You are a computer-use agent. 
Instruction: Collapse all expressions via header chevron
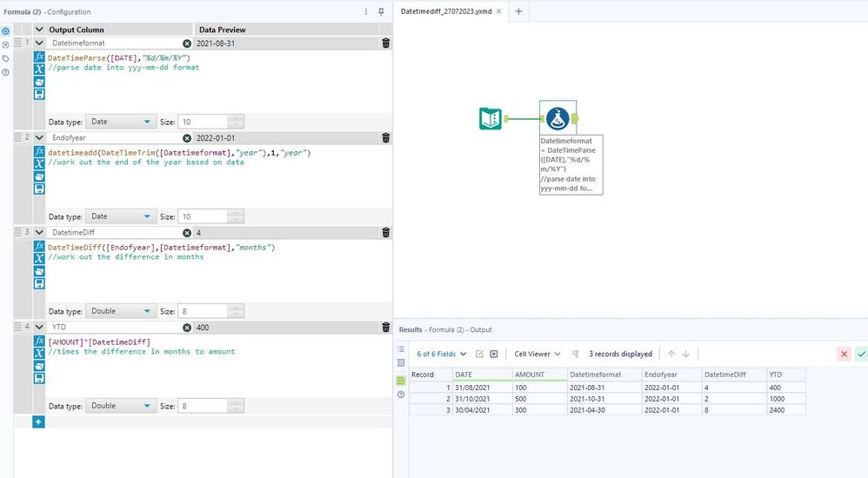(x=39, y=30)
